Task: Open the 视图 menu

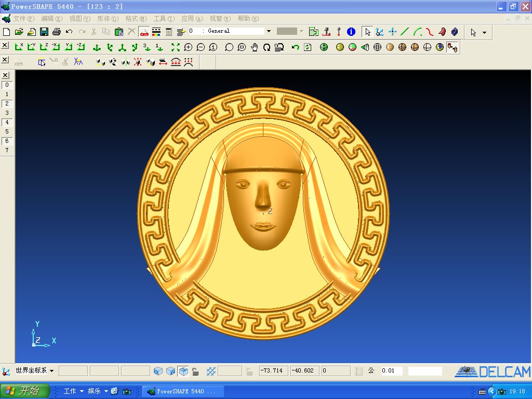Action: click(x=79, y=19)
